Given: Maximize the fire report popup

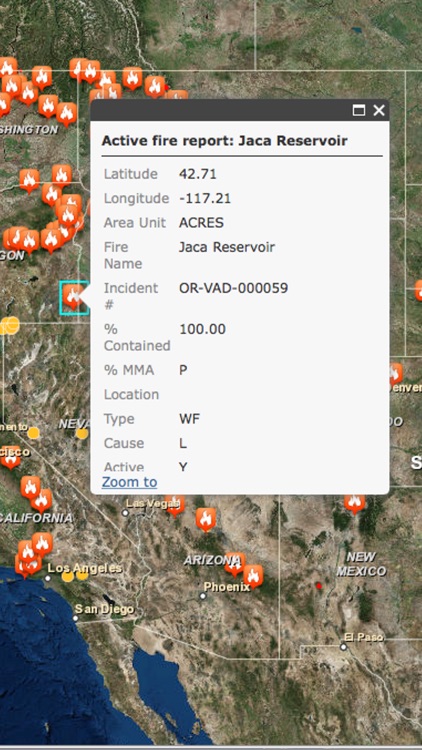Looking at the screenshot, I should (358, 110).
